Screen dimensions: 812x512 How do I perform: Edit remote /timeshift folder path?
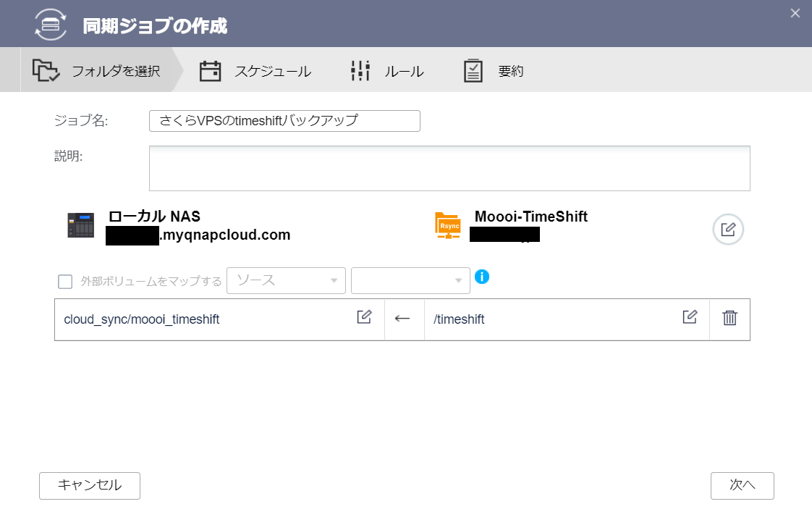690,316
